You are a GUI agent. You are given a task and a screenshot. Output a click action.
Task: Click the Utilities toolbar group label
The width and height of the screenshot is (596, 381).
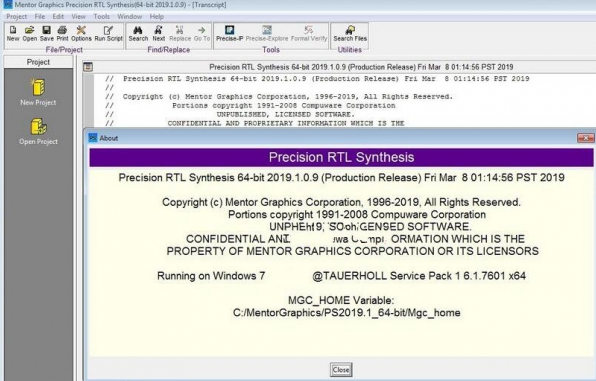tap(350, 50)
